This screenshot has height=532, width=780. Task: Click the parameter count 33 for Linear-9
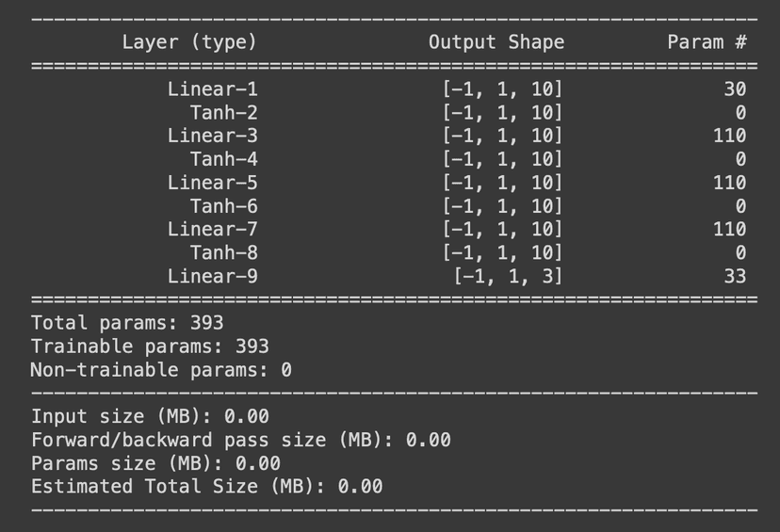pos(735,276)
